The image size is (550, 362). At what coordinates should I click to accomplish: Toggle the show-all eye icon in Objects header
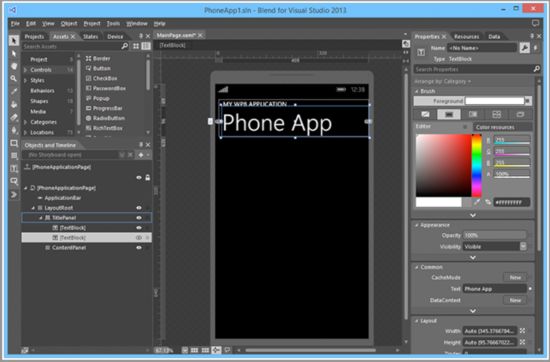[x=139, y=178]
